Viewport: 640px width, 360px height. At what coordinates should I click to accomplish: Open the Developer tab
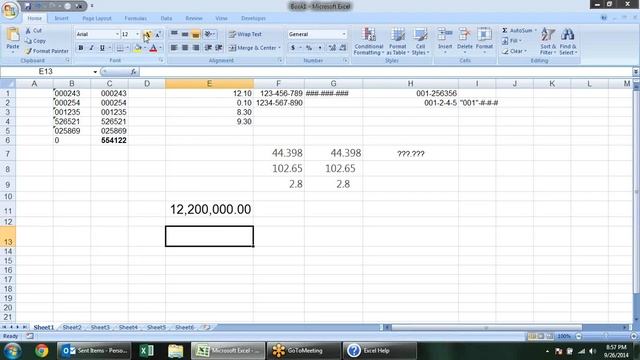point(253,18)
